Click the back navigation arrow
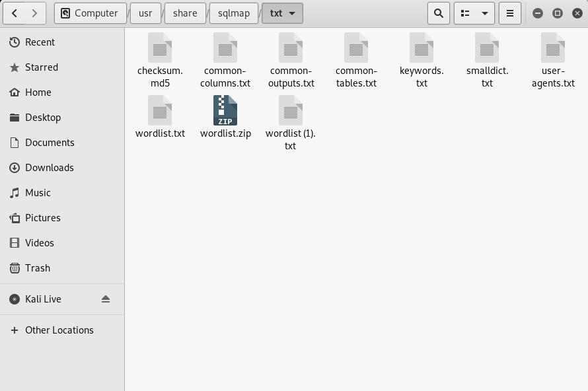Image resolution: width=588 pixels, height=391 pixels. click(x=14, y=13)
